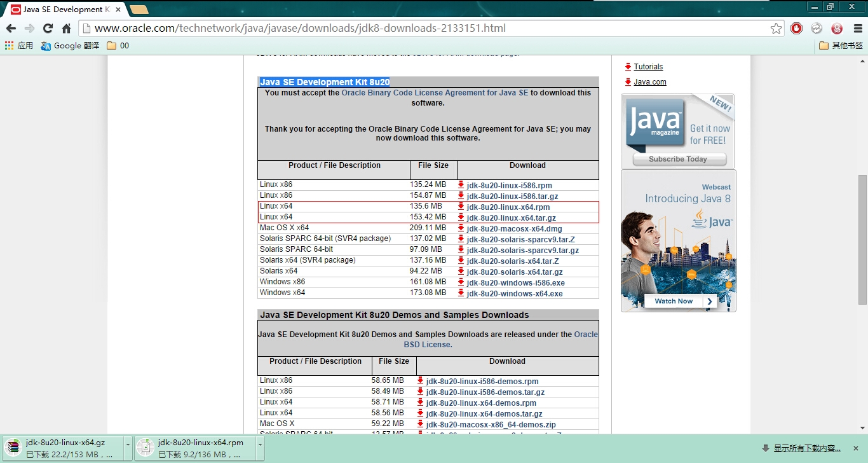Bookmark this page using the star icon
868x463 pixels.
click(x=776, y=28)
